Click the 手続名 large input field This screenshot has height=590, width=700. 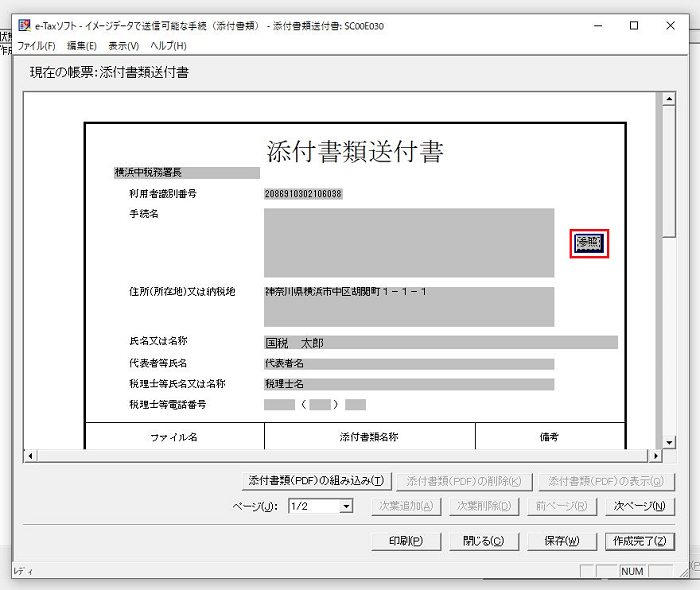(409, 243)
